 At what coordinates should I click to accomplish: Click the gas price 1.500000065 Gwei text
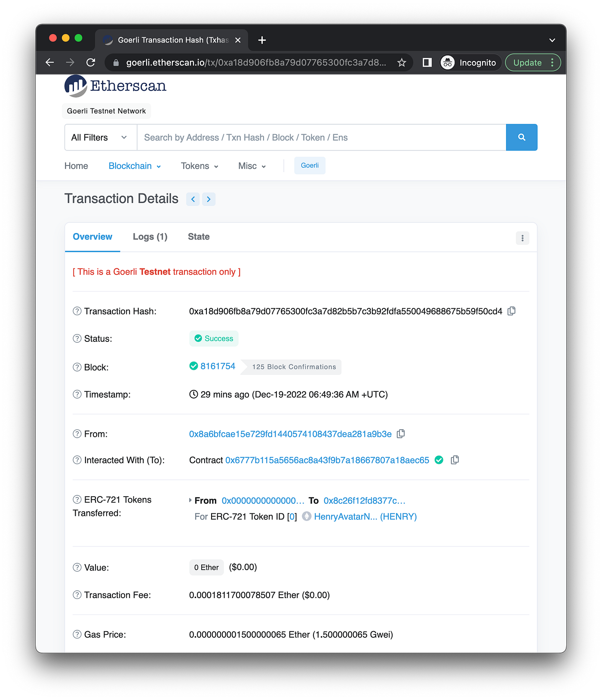[353, 635]
